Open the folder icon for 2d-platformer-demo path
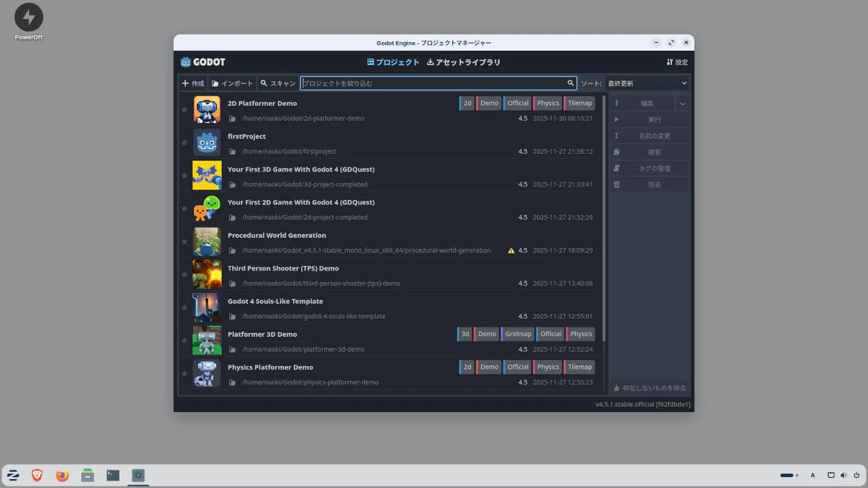 tap(232, 119)
